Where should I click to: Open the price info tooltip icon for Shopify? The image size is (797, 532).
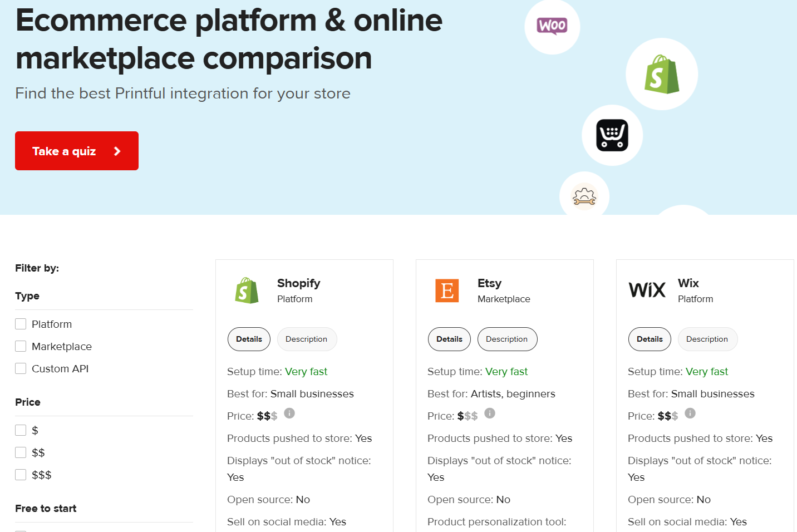click(289, 413)
